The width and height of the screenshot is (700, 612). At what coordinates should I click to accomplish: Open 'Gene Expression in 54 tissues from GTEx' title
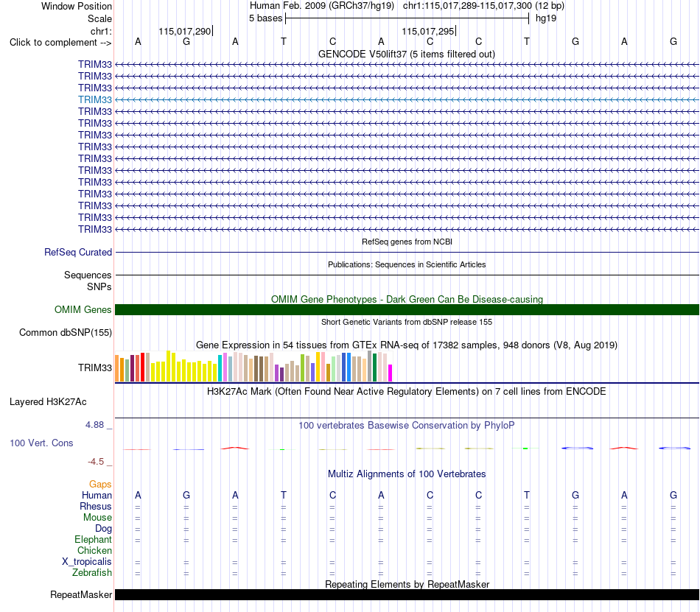[x=407, y=345]
